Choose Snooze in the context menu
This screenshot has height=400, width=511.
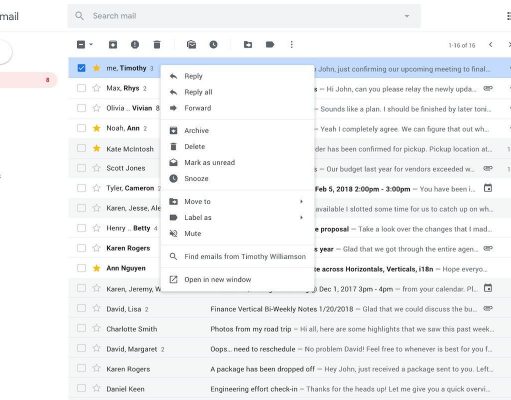click(237, 179)
